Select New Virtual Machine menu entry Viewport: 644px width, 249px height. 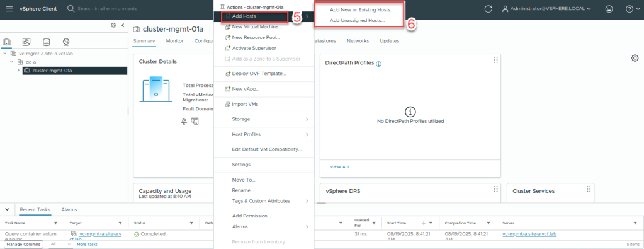(x=257, y=26)
